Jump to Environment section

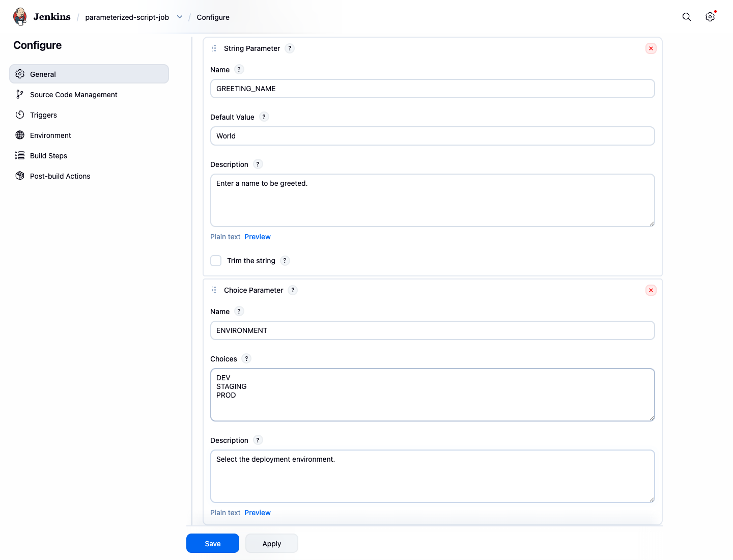coord(89,135)
